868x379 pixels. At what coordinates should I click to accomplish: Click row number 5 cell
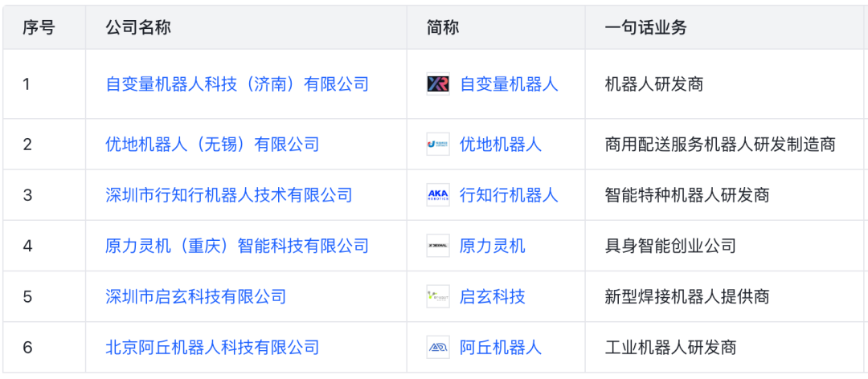(x=44, y=296)
